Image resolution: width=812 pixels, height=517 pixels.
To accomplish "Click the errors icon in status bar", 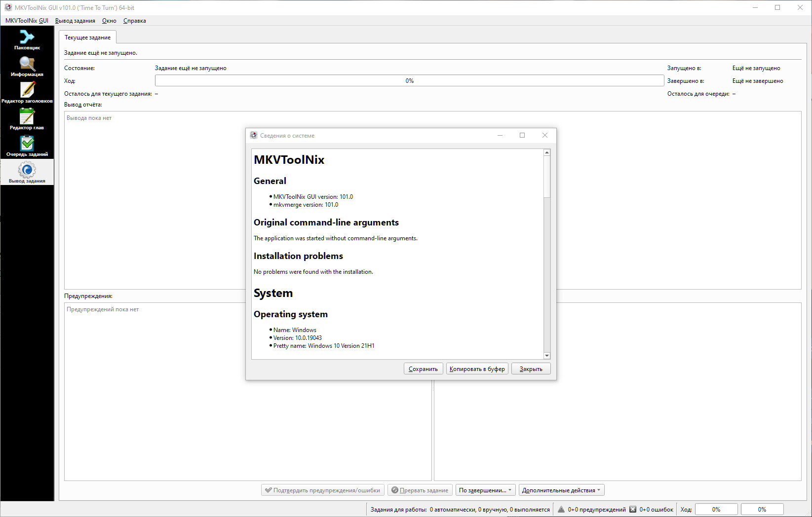I will (x=633, y=510).
